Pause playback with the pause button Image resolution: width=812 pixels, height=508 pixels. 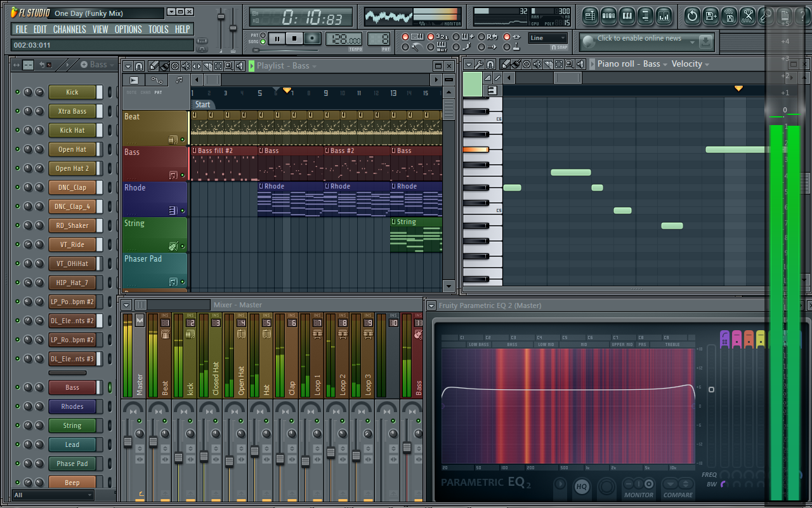click(x=277, y=39)
